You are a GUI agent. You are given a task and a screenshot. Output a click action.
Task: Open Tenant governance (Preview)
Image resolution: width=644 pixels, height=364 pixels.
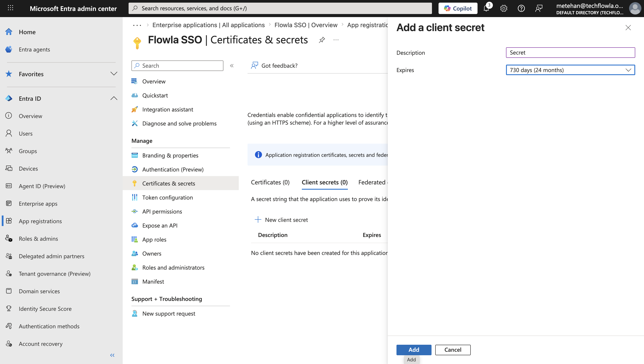pos(55,273)
